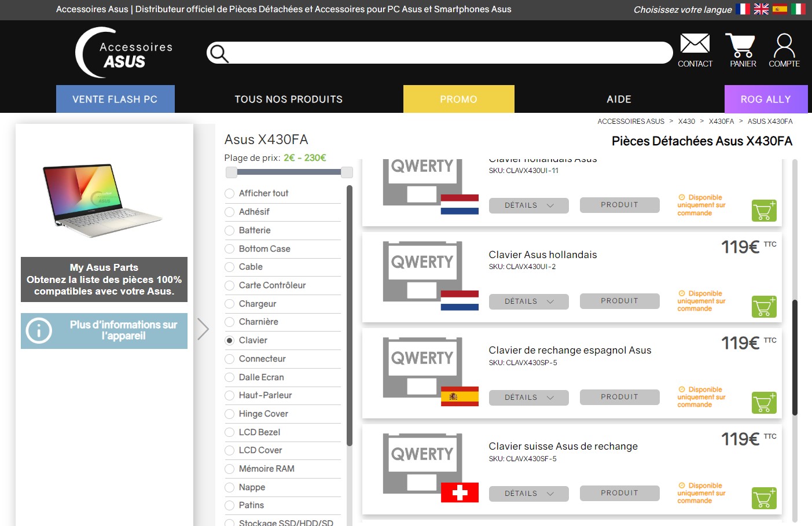Expand Détails for Clavier de rechange espagnol
812x526 pixels.
[528, 398]
